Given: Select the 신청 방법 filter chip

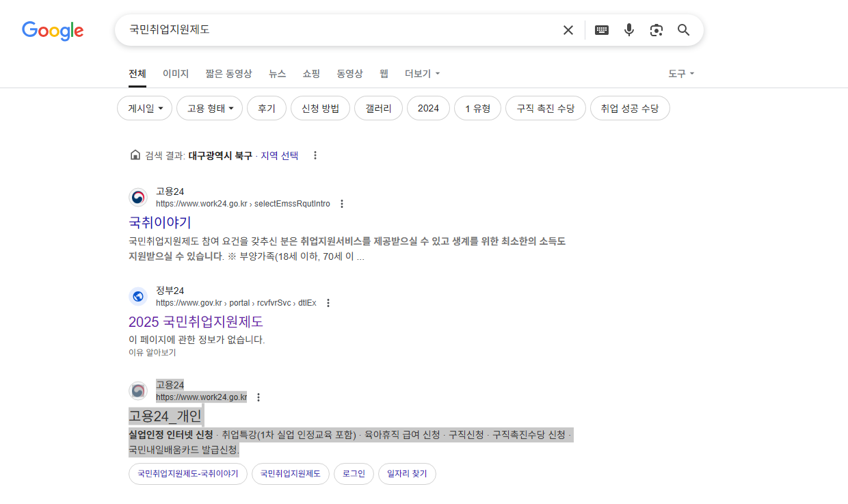Looking at the screenshot, I should (320, 108).
